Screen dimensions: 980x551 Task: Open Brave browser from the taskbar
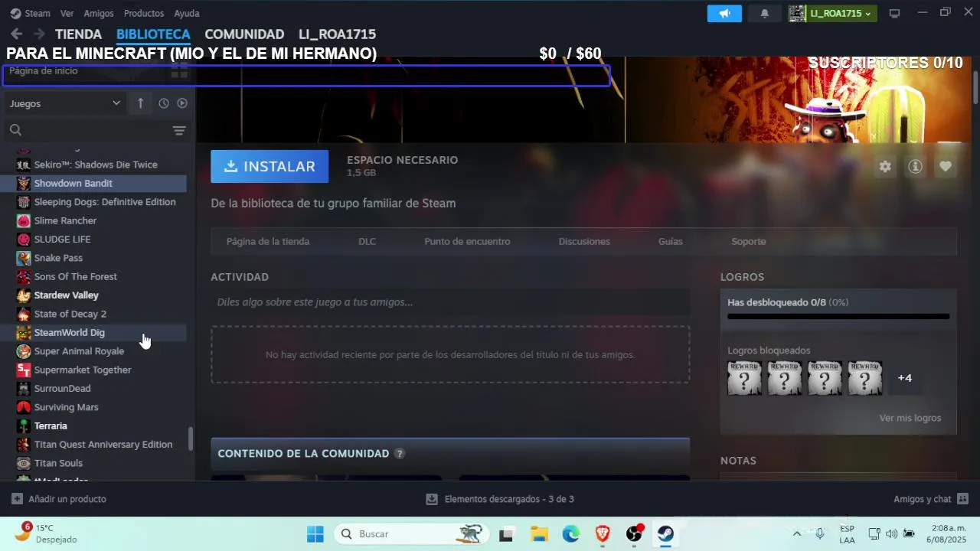(x=603, y=534)
